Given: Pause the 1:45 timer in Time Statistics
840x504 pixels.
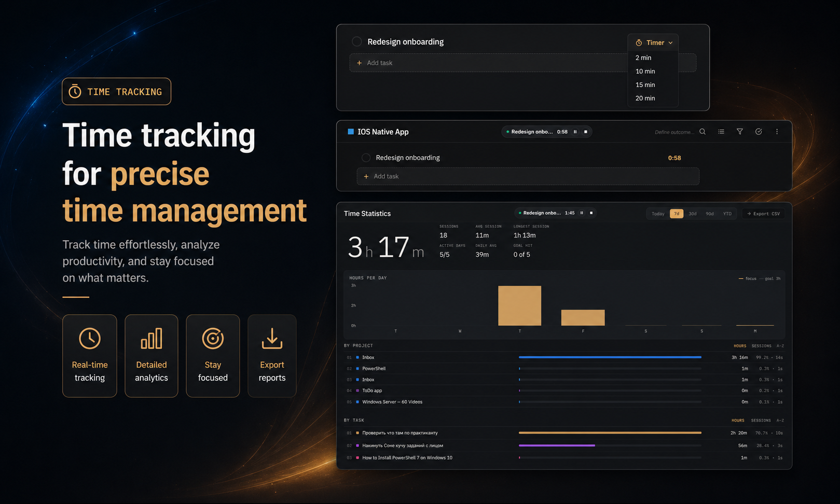Looking at the screenshot, I should pyautogui.click(x=582, y=213).
